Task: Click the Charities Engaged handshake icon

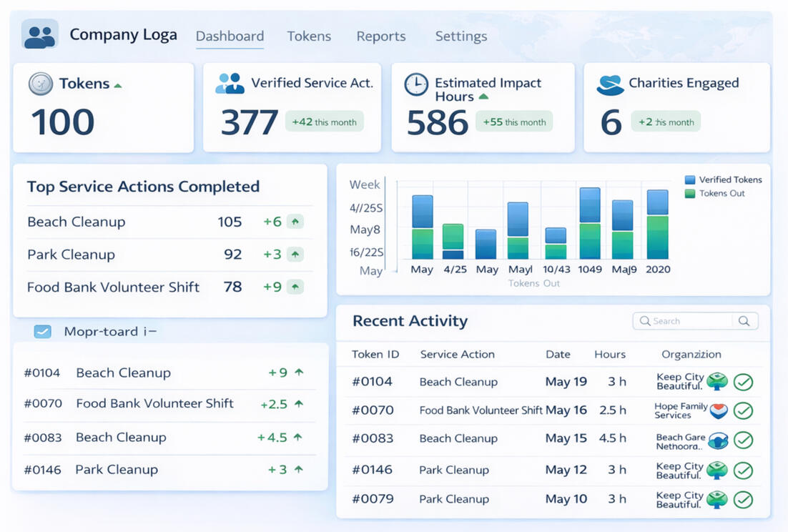Action: [x=610, y=85]
